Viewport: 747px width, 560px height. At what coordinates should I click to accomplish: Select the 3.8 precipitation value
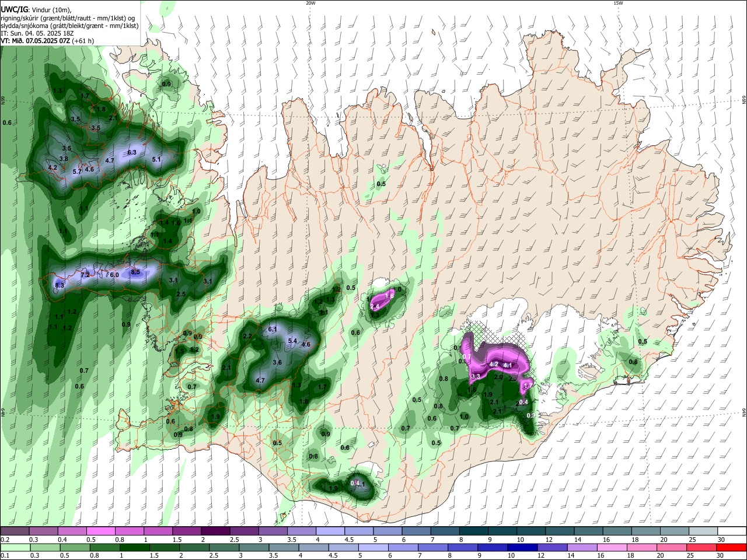pos(64,159)
